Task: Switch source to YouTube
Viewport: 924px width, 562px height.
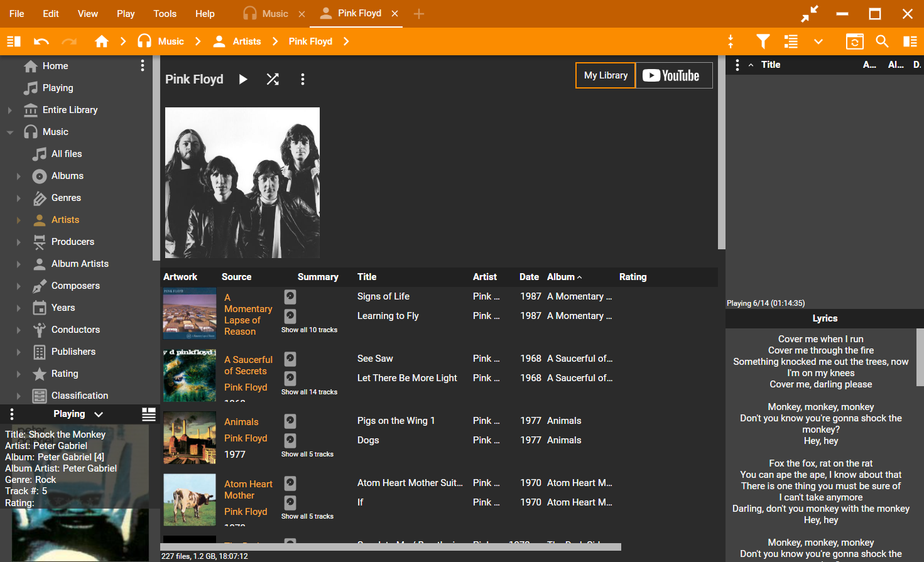Action: point(673,75)
